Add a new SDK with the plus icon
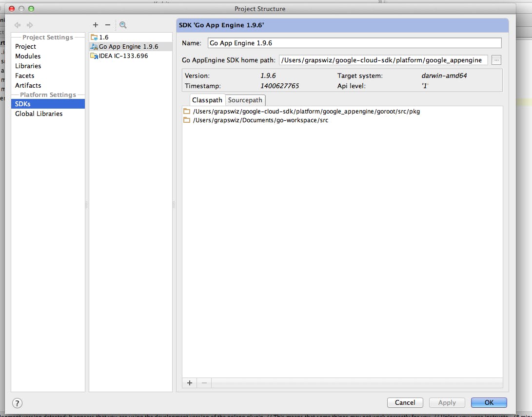Viewport: 532px width, 417px height. (96, 25)
